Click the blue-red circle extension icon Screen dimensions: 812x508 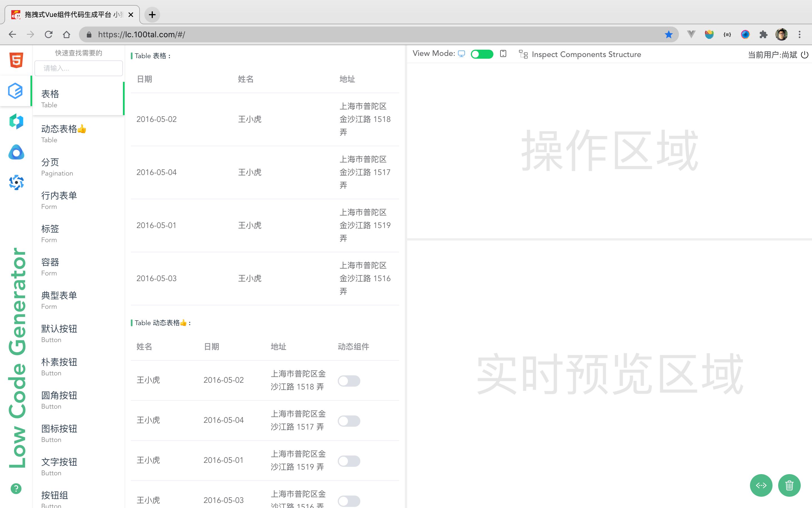point(745,34)
